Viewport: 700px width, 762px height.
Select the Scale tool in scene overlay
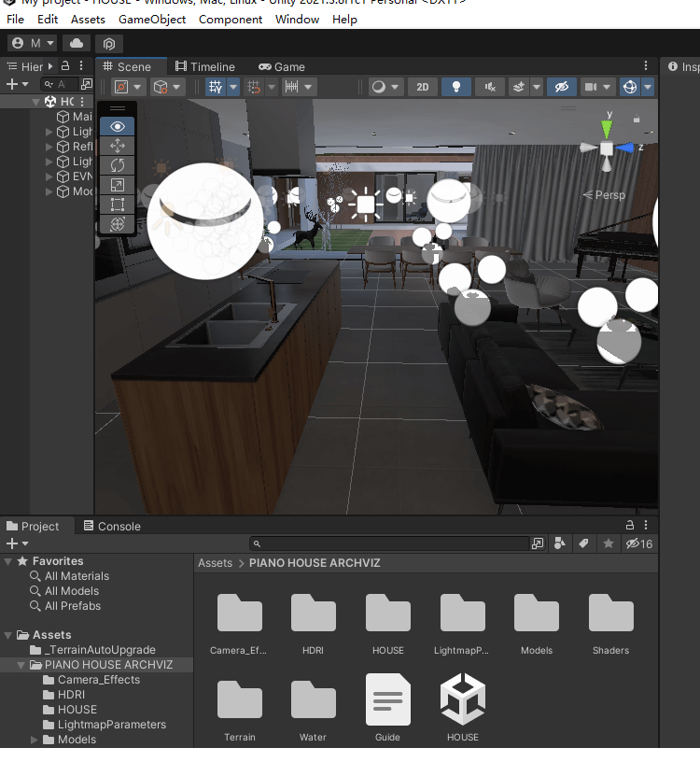tap(118, 185)
